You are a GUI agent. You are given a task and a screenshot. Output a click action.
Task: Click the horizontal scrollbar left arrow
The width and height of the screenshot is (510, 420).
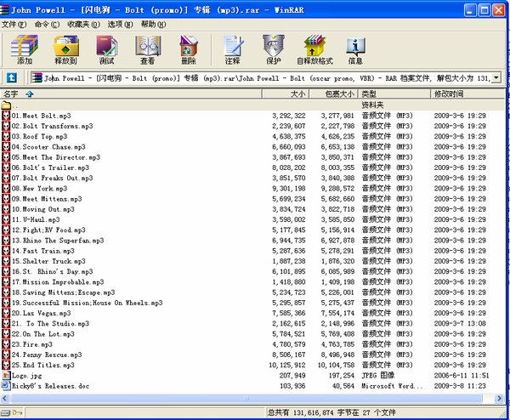click(4, 398)
